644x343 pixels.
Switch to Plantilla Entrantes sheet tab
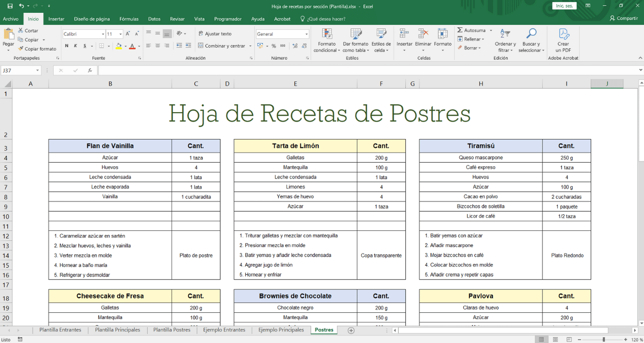pos(60,330)
